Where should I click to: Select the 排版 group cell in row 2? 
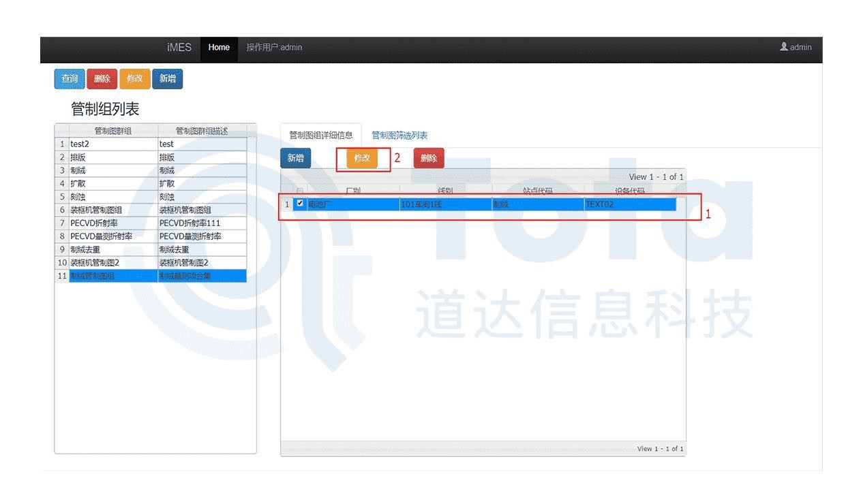[x=113, y=157]
